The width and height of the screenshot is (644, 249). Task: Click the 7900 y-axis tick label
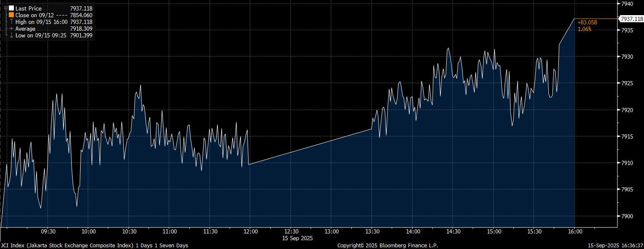[x=627, y=216]
